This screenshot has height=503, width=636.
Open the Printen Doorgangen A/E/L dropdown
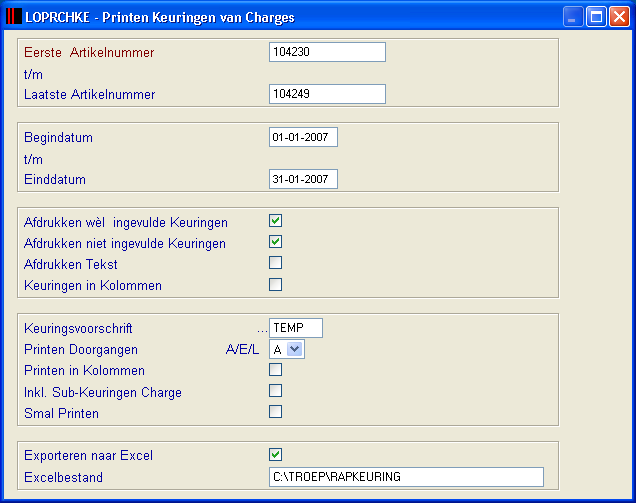pyautogui.click(x=294, y=349)
